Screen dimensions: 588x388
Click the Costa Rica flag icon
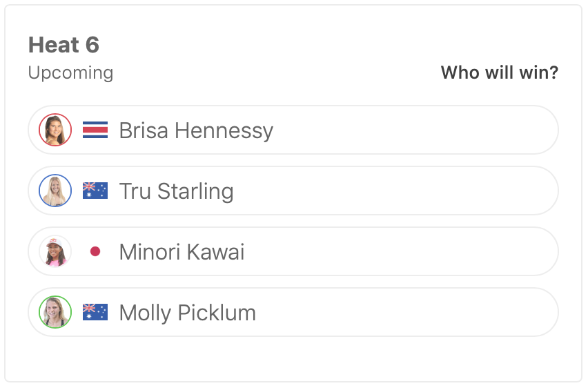[95, 130]
